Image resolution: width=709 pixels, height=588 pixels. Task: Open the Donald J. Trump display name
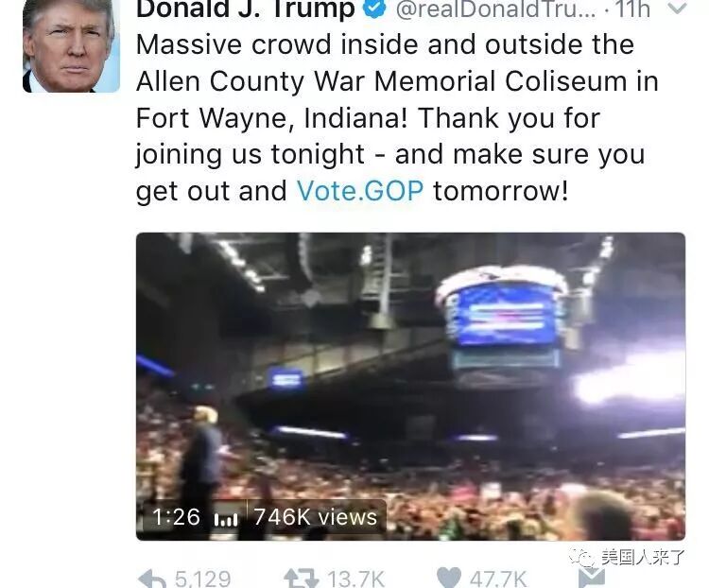[246, 9]
